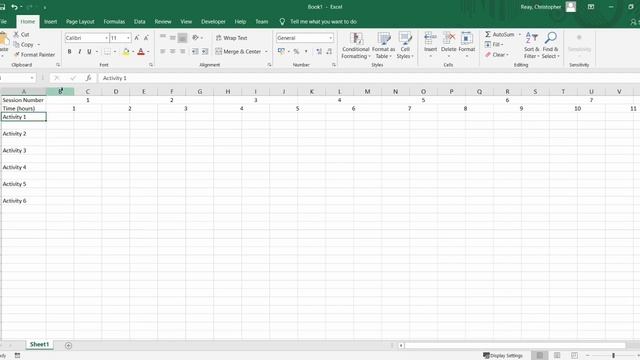This screenshot has height=360, width=640.
Task: Switch to the Page Layout tab
Action: point(80,22)
